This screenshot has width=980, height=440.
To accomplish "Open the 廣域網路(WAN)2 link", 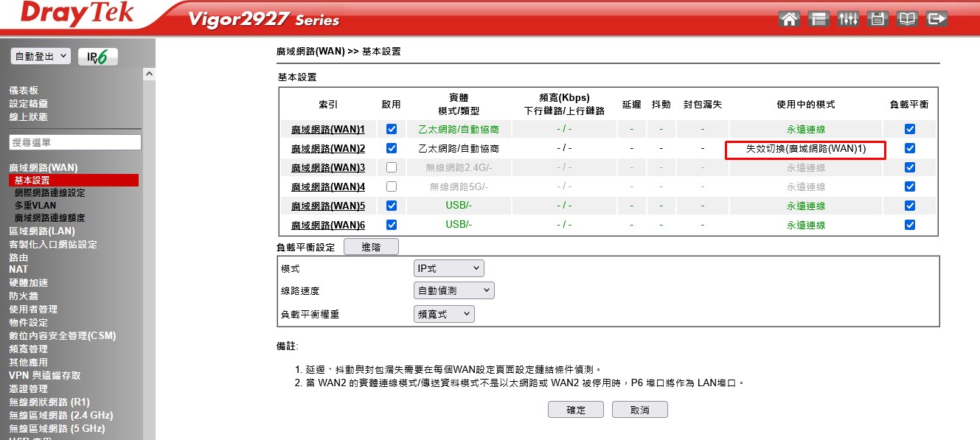I will click(x=328, y=149).
